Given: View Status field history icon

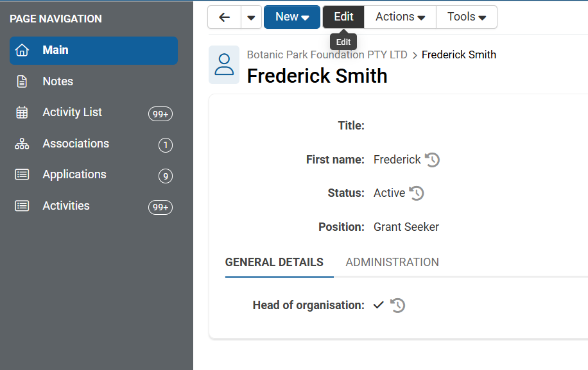Looking at the screenshot, I should (417, 193).
